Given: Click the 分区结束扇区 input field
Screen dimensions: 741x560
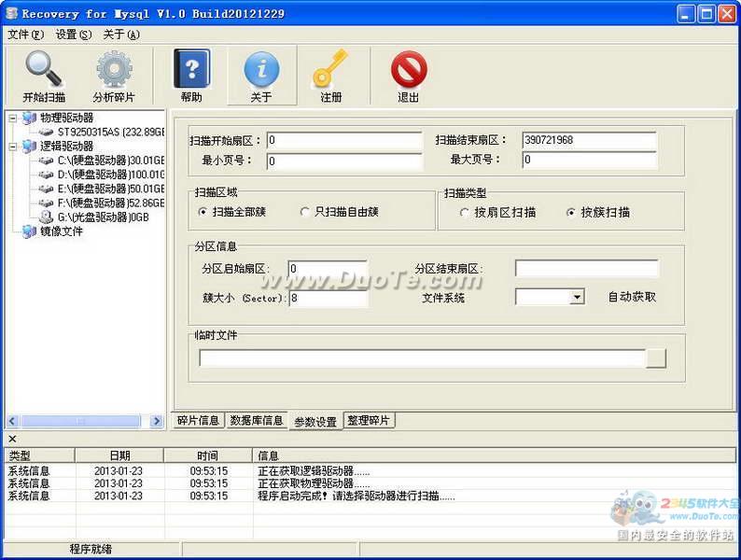Looking at the screenshot, I should coord(586,269).
